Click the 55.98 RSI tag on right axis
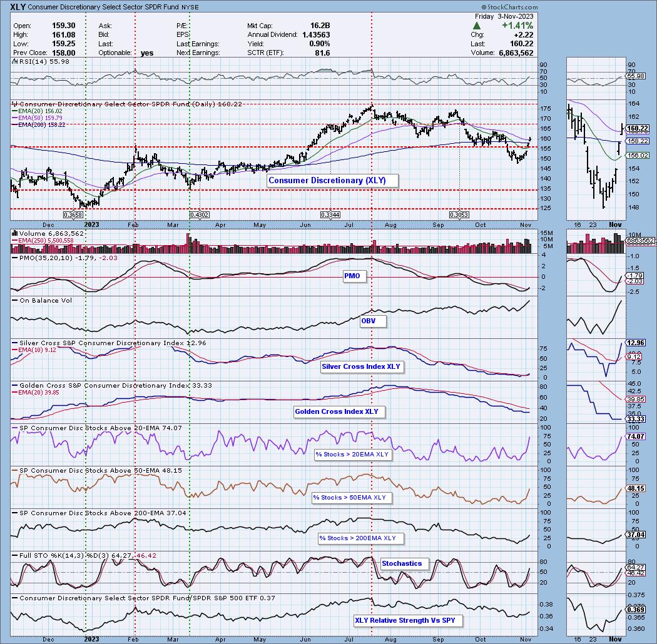 click(636, 76)
